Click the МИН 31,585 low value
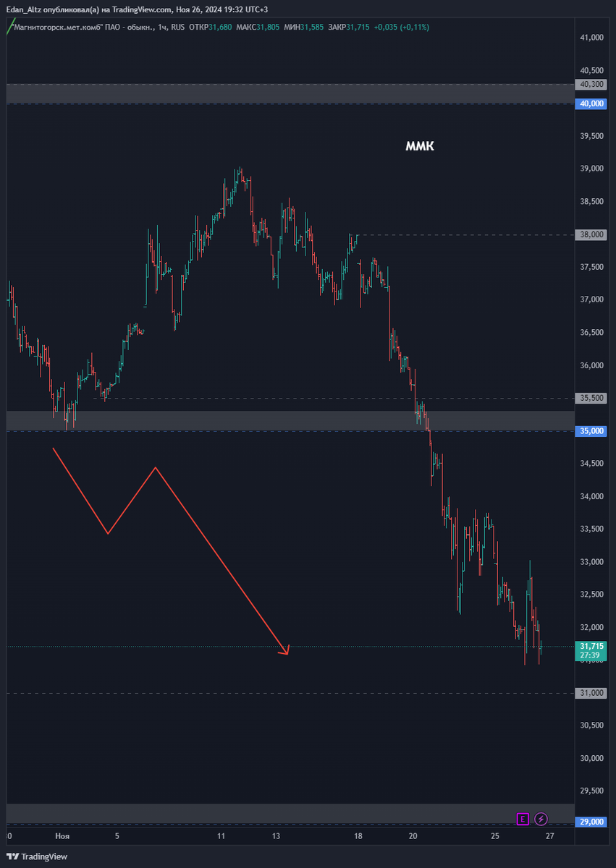 (x=304, y=27)
